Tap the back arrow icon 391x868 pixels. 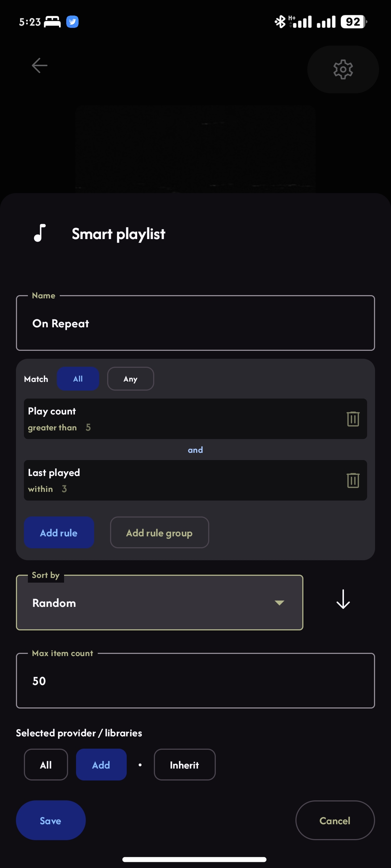pos(39,65)
